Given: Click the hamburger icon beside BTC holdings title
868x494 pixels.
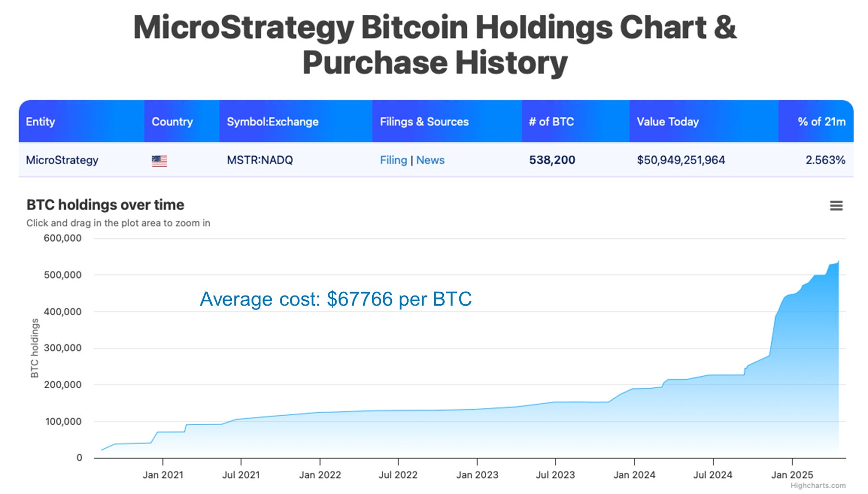Looking at the screenshot, I should (x=836, y=206).
